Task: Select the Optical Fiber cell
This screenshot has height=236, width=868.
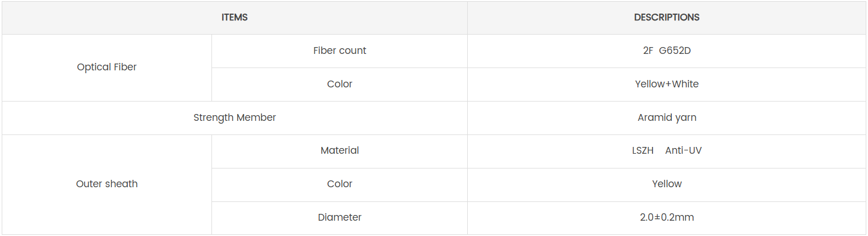Action: pyautogui.click(x=107, y=67)
